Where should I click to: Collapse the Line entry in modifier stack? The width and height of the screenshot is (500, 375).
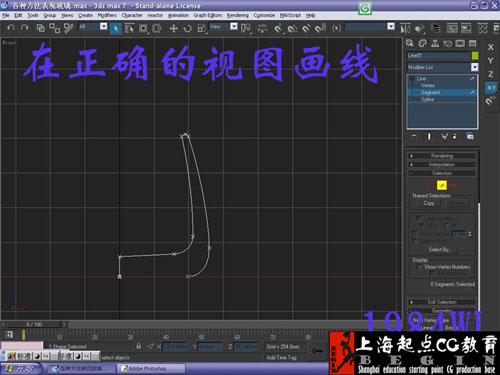click(412, 79)
